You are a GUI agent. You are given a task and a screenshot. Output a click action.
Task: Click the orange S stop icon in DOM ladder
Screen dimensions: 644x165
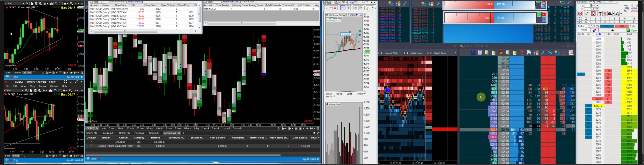pyautogui.click(x=605, y=14)
